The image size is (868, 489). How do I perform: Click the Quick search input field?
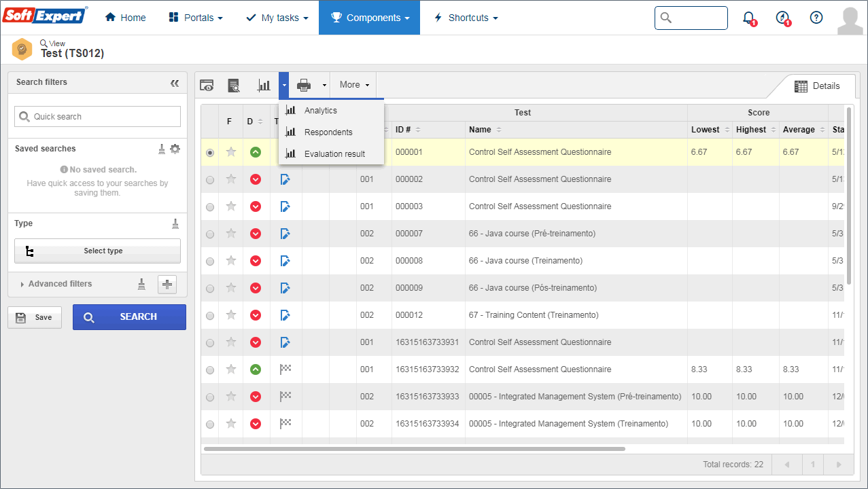point(97,116)
